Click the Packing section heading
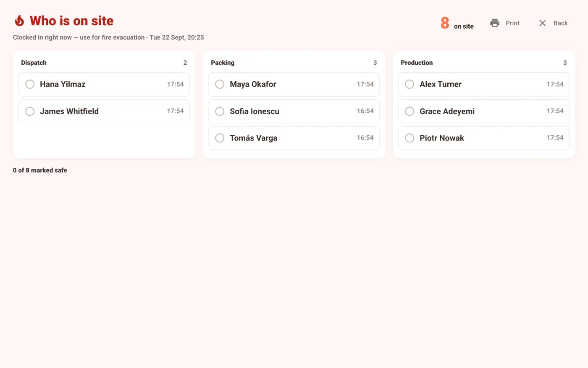588x368 pixels. tap(223, 63)
